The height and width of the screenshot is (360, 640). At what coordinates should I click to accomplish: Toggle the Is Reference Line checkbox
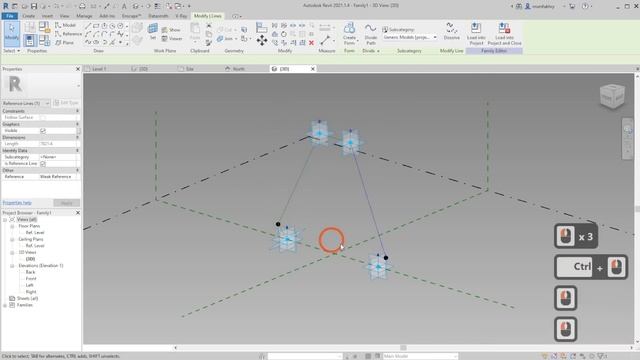click(43, 164)
